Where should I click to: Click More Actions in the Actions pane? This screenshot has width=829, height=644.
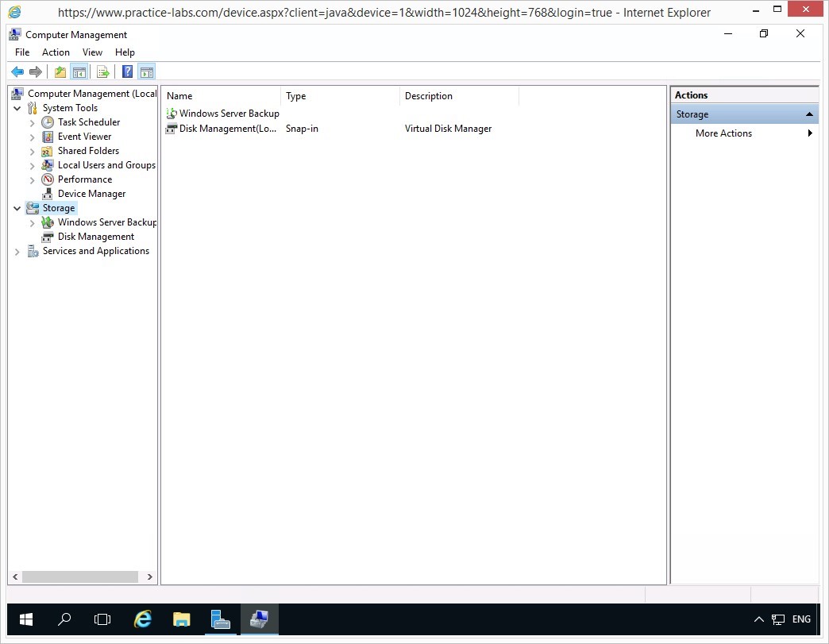pos(723,133)
